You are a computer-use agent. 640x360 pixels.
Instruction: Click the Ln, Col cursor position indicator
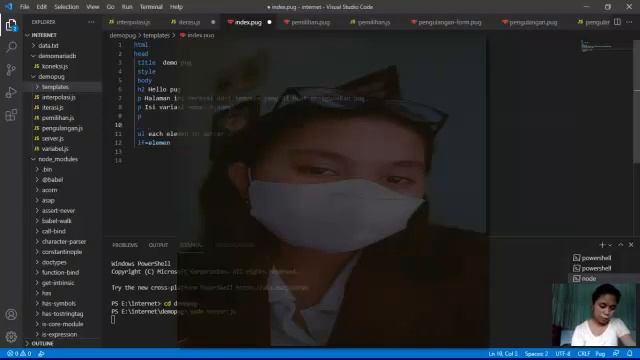pos(503,354)
